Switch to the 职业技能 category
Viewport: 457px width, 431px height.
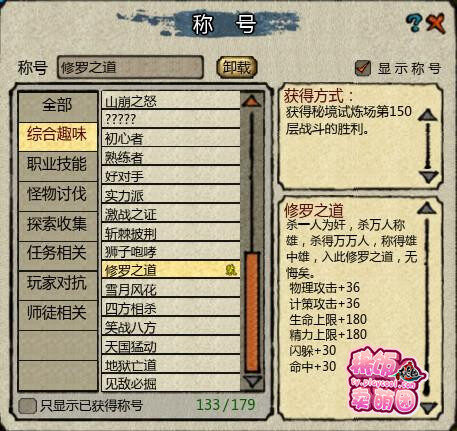click(x=57, y=164)
